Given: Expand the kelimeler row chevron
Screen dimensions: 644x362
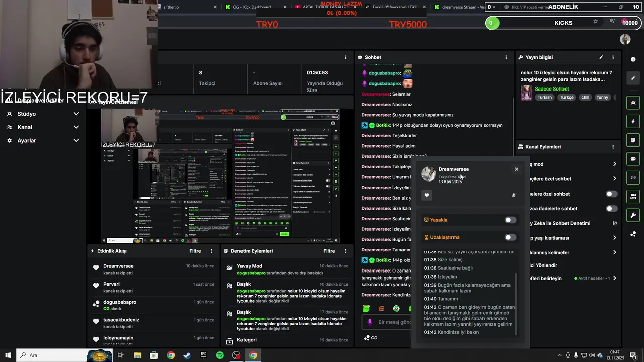Looking at the screenshot, I should (x=614, y=252).
